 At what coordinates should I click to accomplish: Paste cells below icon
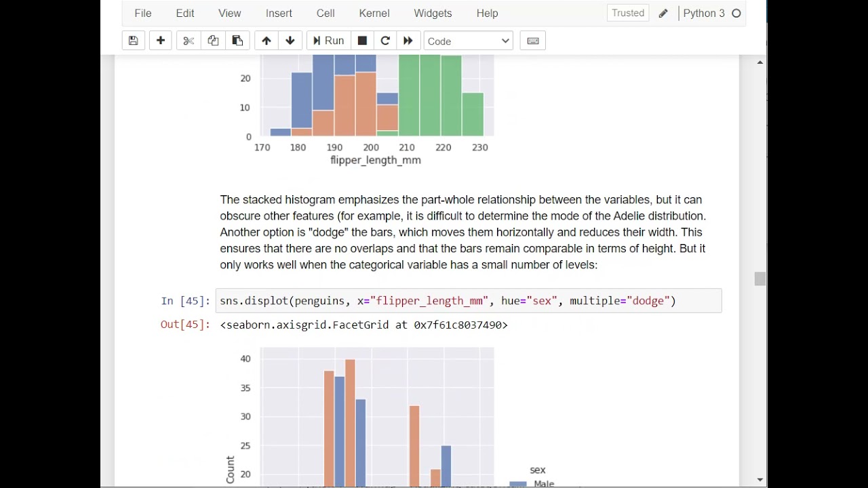237,41
